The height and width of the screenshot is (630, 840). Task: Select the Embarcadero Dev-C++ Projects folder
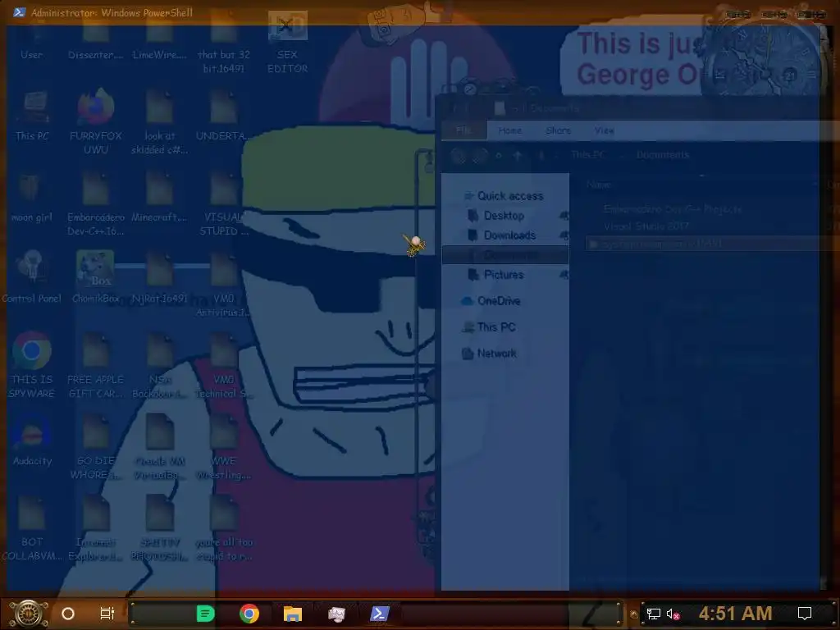click(x=673, y=209)
